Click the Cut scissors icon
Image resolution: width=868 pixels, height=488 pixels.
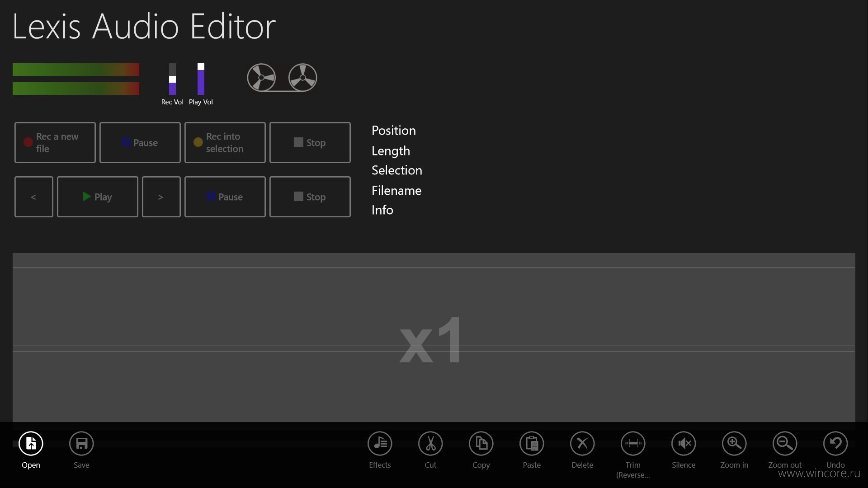pos(430,444)
